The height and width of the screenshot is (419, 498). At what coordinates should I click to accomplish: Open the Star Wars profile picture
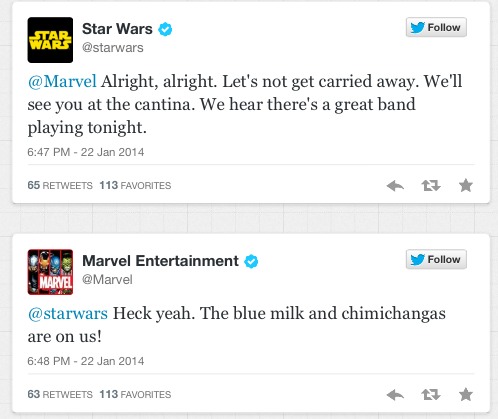[50, 40]
